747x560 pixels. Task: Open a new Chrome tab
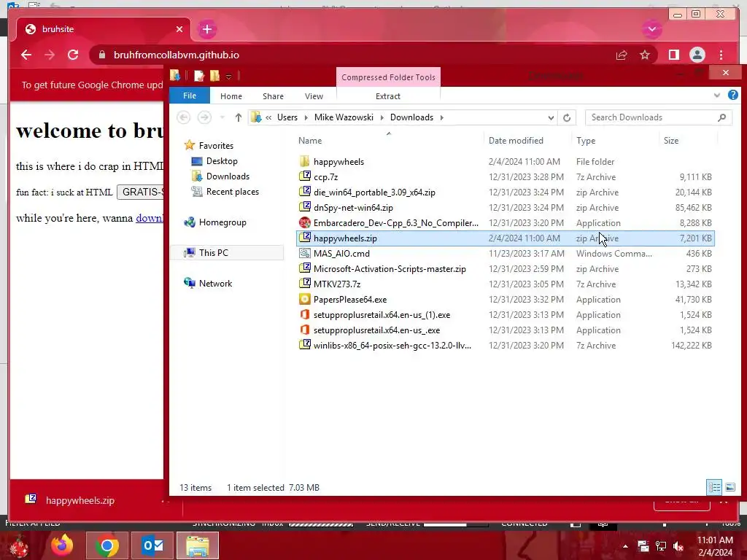[206, 29]
